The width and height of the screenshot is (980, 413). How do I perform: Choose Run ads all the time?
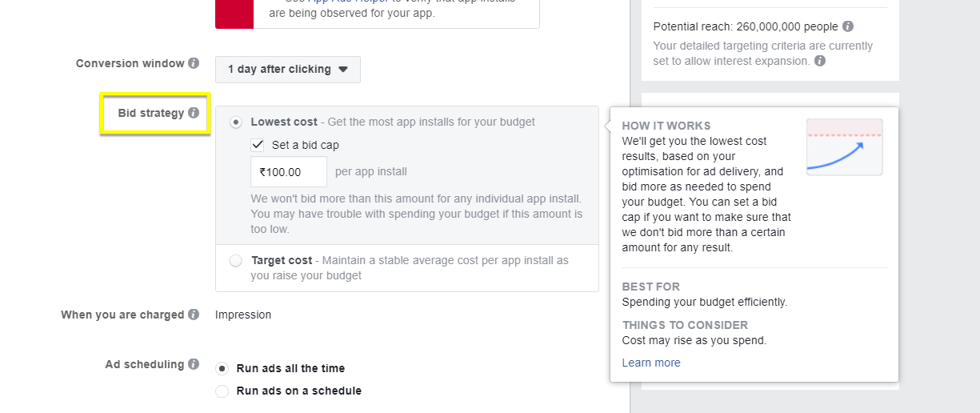click(x=222, y=369)
